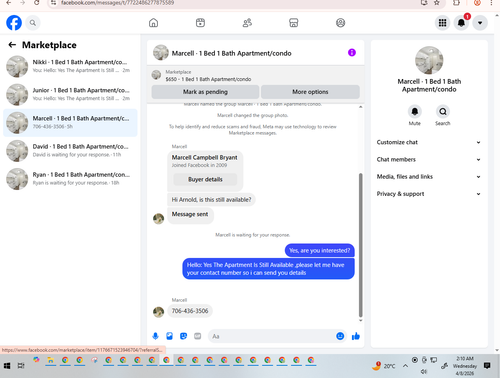Screen dimensions: 500x378
Task: Click Mark as pending button
Action: [x=205, y=92]
